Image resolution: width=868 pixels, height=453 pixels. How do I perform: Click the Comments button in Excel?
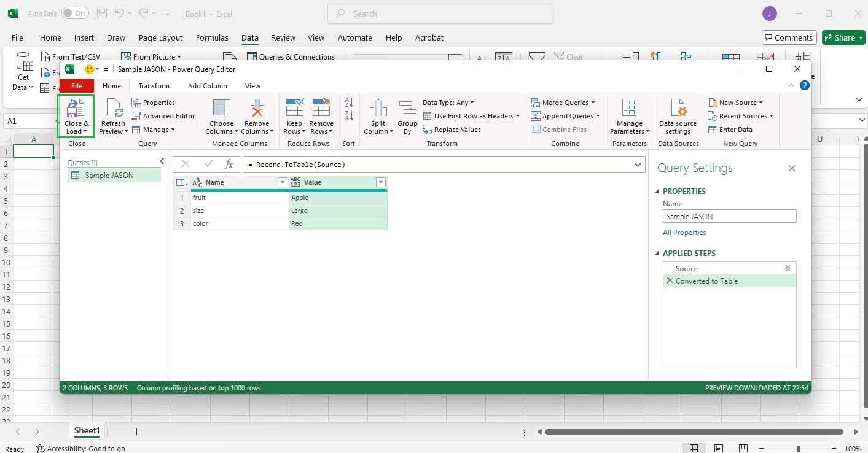[789, 37]
